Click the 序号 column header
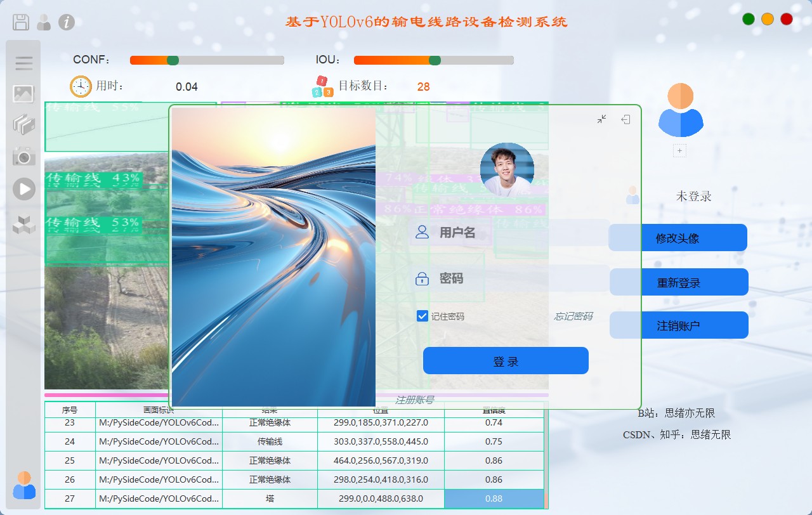 pyautogui.click(x=70, y=410)
